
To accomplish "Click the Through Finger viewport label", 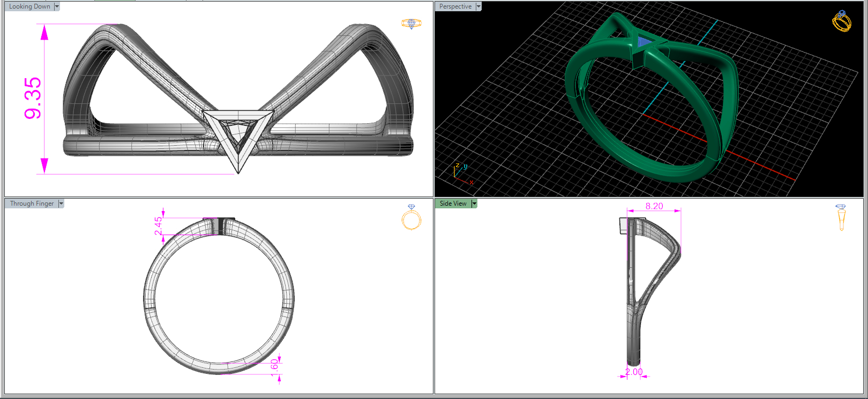I will 32,204.
